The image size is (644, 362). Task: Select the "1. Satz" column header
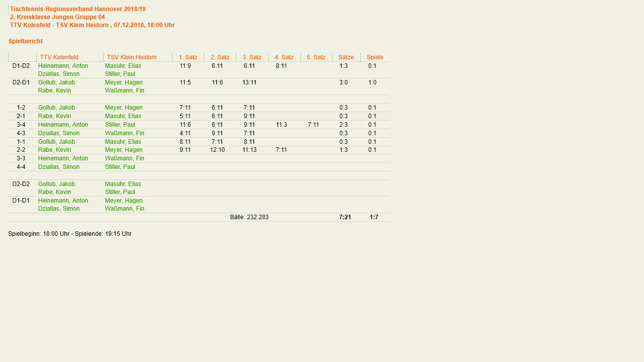pyautogui.click(x=188, y=57)
